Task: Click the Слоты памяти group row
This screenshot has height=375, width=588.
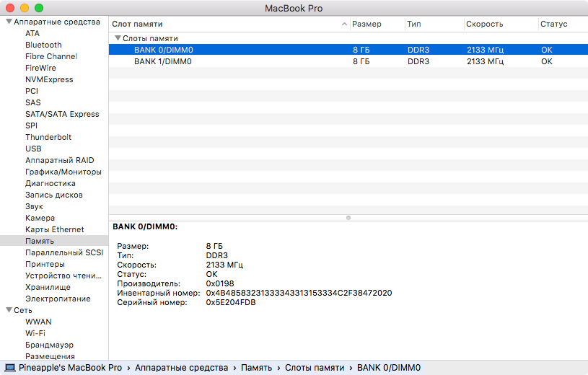Action: tap(348, 38)
